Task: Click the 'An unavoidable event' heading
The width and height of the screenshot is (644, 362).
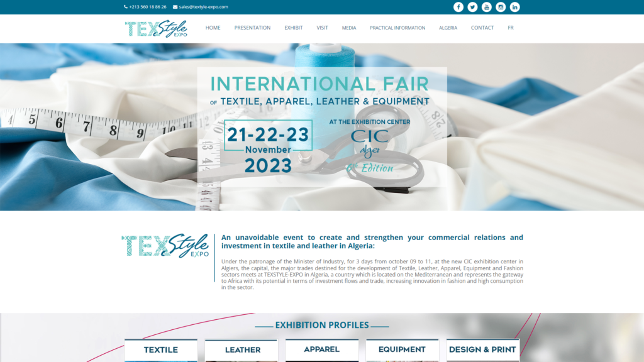Action: point(372,242)
